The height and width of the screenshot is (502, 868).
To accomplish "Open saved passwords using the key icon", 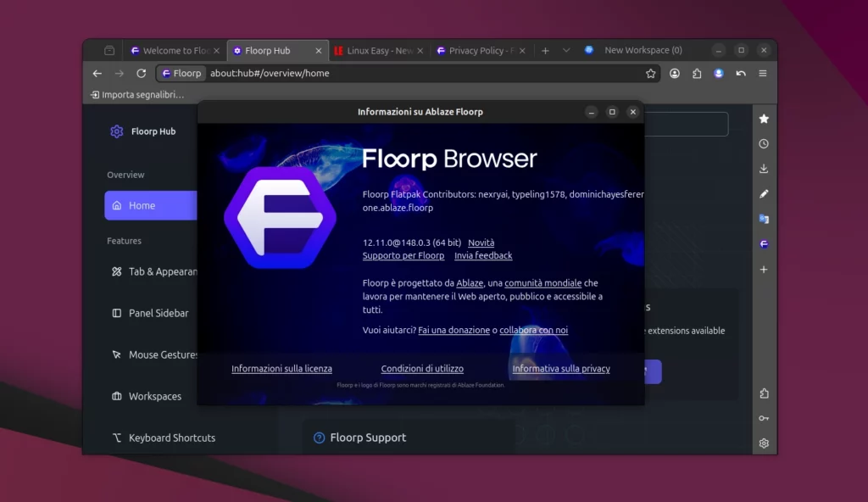I will tap(764, 418).
